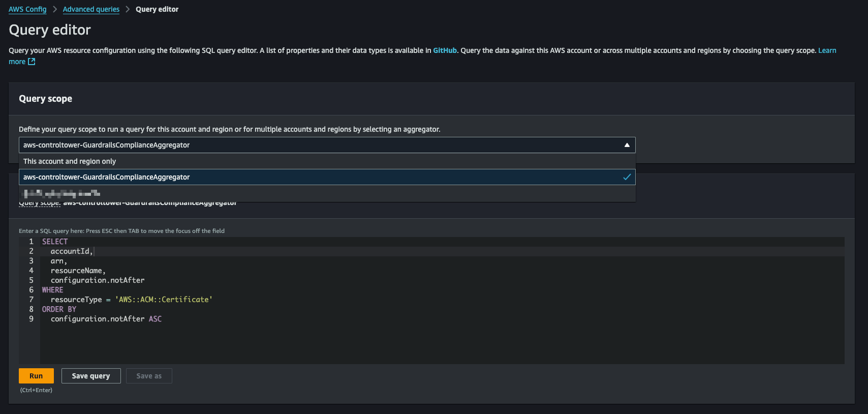
Task: Open the GitHub properties link
Action: tap(445, 50)
